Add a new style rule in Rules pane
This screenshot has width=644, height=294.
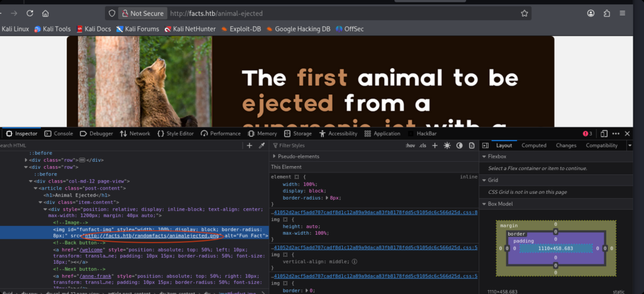coord(436,145)
